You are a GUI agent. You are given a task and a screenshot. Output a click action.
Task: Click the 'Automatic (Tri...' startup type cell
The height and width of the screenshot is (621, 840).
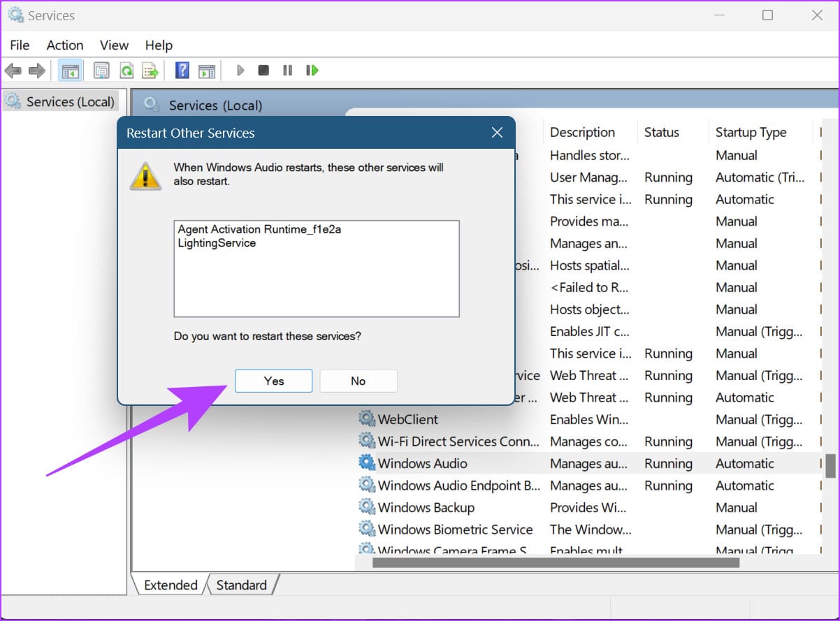click(x=760, y=177)
